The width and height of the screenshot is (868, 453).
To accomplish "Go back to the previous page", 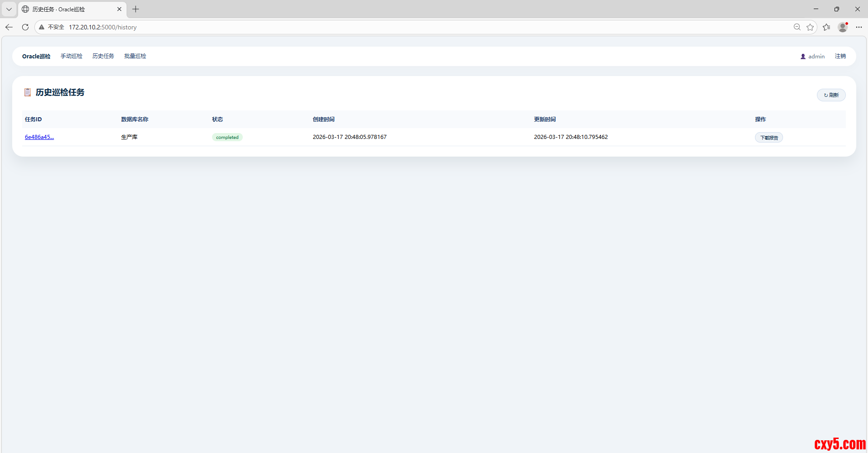I will 9,27.
